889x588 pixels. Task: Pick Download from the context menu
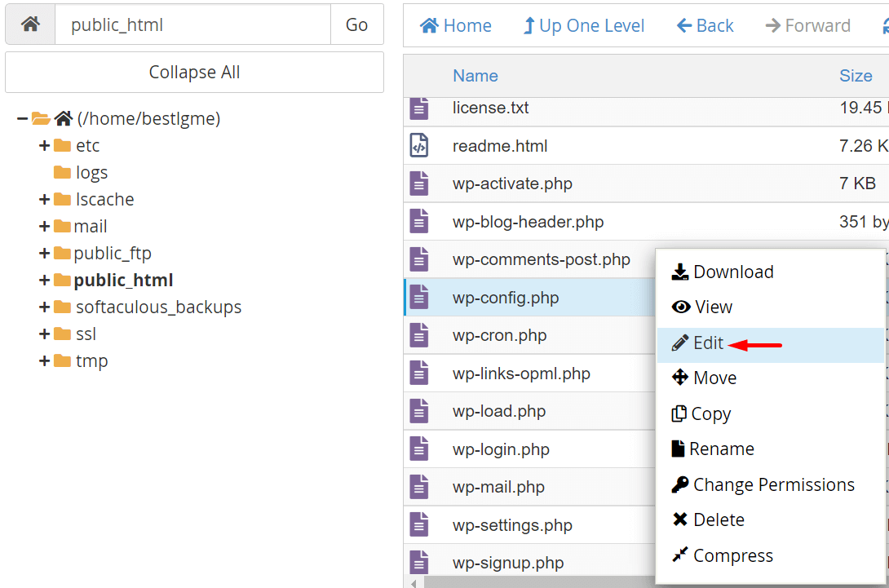coord(732,272)
